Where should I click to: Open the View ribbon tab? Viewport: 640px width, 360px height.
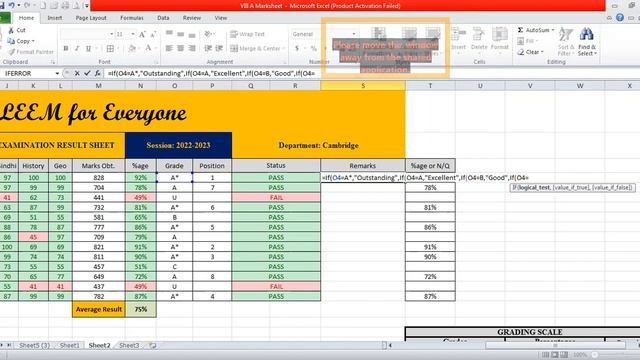click(x=221, y=18)
